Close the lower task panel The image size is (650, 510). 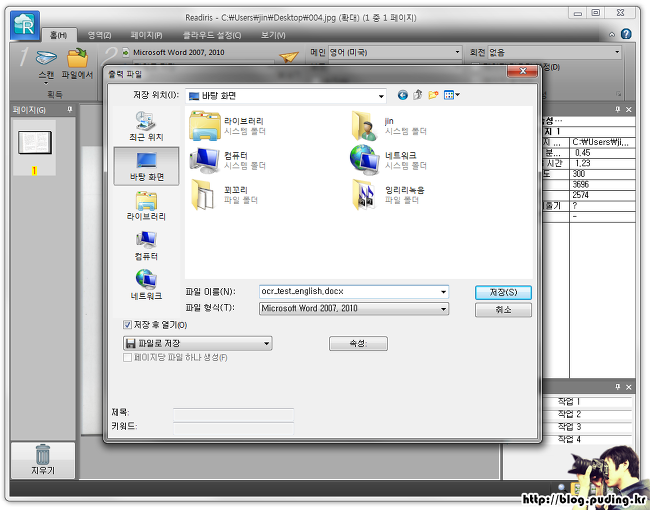629,387
